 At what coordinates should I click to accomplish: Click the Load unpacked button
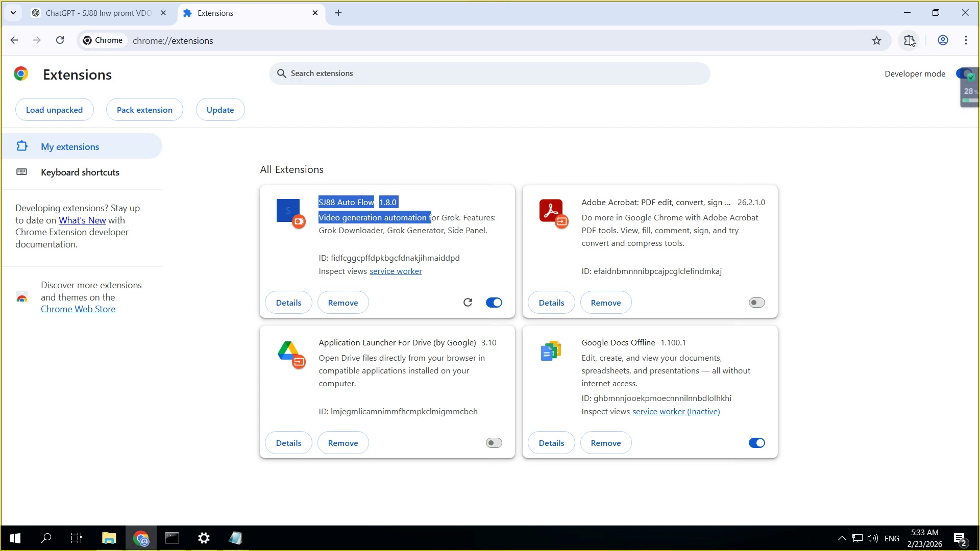[x=54, y=110]
